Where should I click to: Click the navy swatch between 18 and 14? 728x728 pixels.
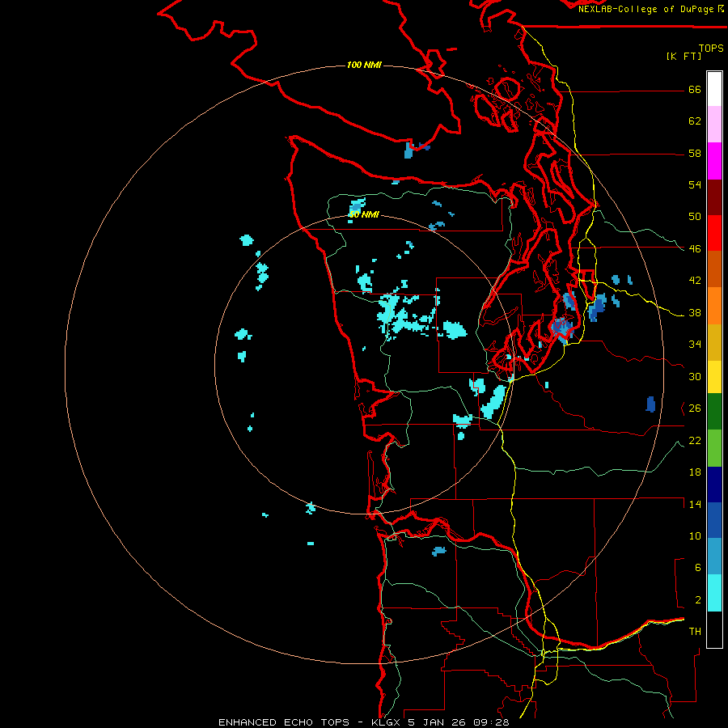click(714, 485)
